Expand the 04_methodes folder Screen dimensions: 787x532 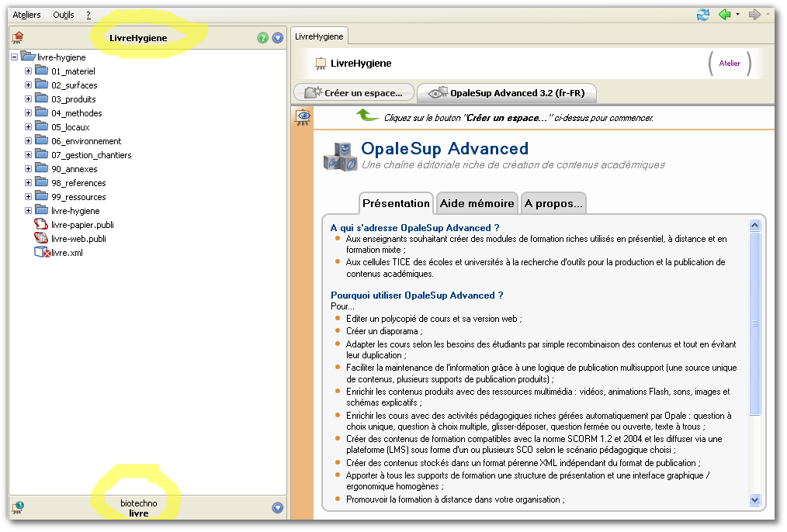coord(28,113)
